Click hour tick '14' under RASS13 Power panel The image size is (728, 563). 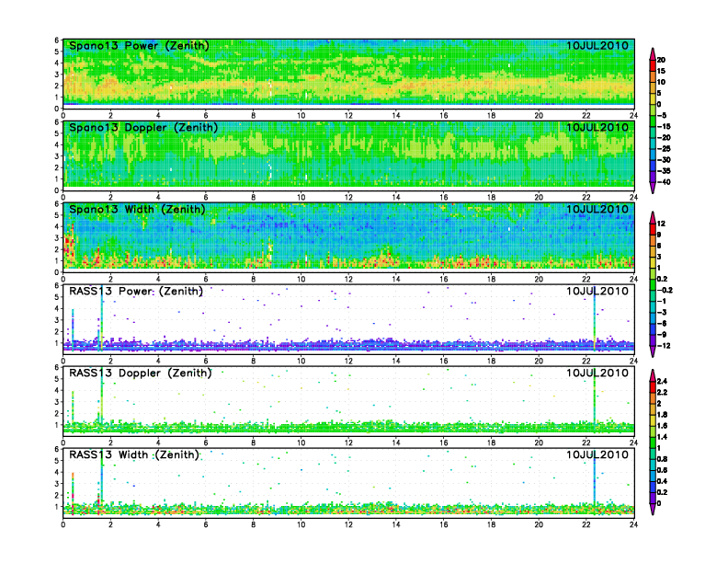396,361
